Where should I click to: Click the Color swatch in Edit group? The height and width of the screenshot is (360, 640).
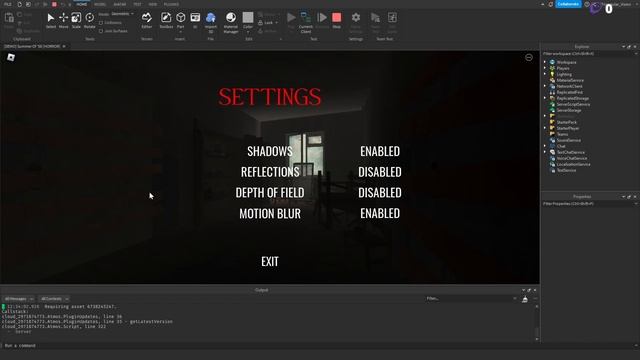pyautogui.click(x=248, y=18)
